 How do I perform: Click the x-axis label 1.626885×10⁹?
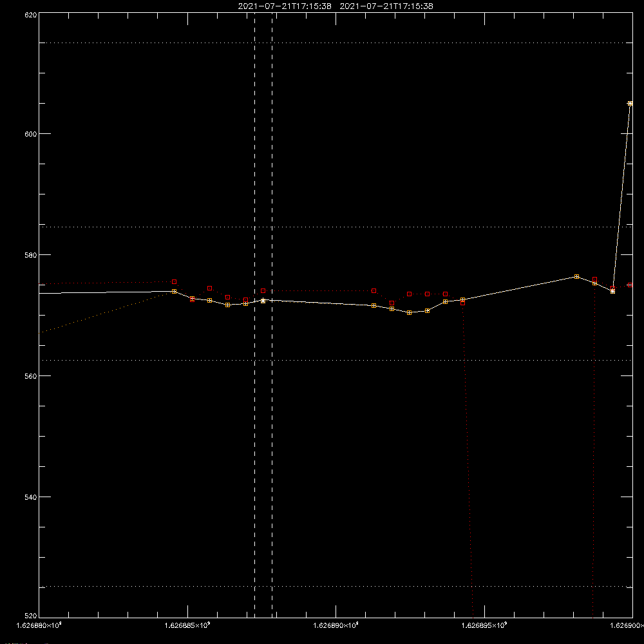point(187,625)
